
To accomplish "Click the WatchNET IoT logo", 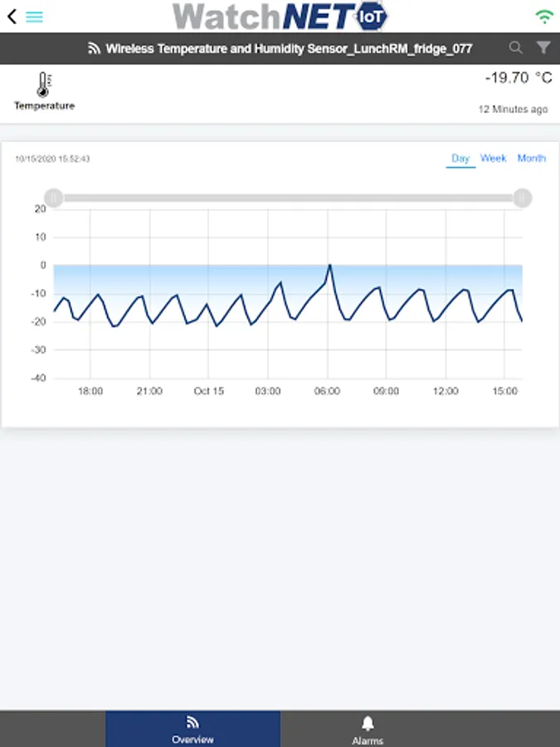I will (x=280, y=17).
